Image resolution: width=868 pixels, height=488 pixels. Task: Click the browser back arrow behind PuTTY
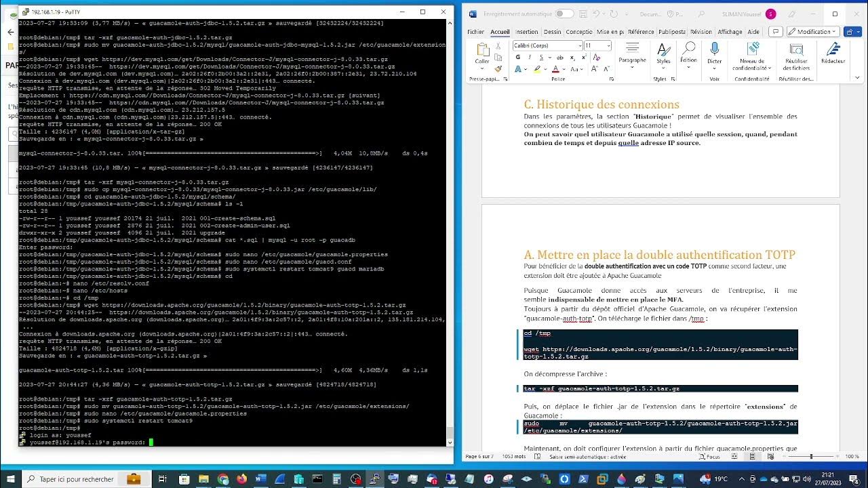[x=10, y=32]
